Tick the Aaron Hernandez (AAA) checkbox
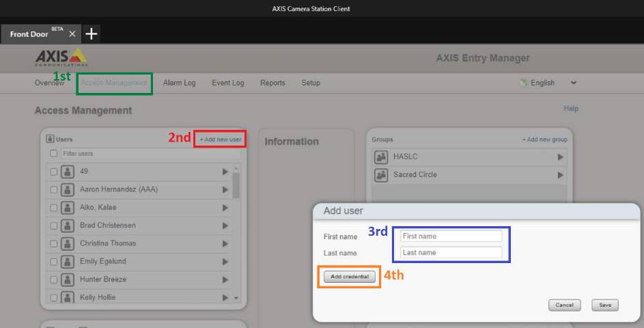 pos(53,190)
